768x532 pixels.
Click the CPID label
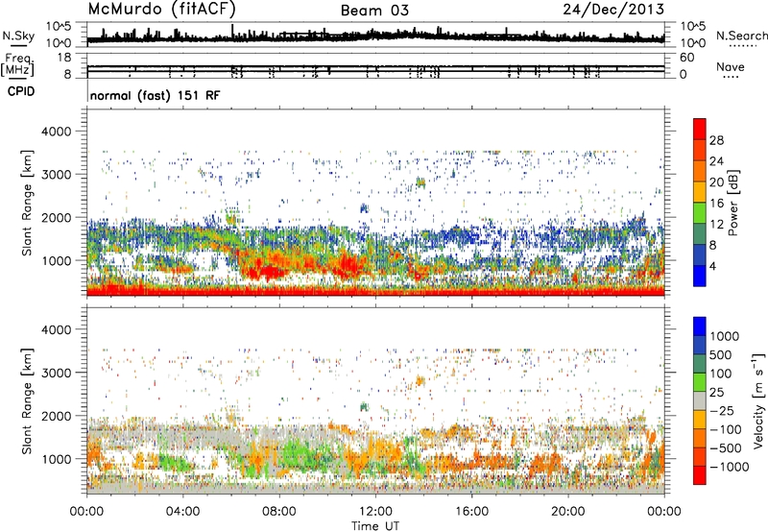pyautogui.click(x=21, y=91)
